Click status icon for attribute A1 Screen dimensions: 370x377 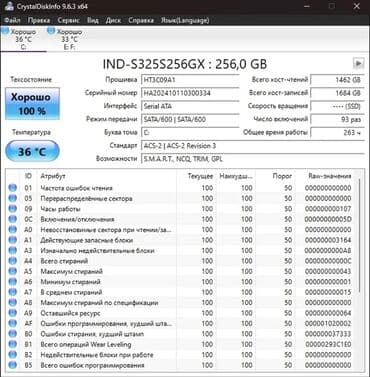(13, 240)
